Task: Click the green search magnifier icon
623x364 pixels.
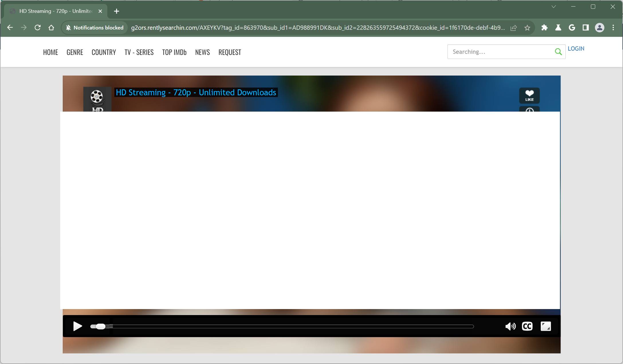Action: pos(558,52)
